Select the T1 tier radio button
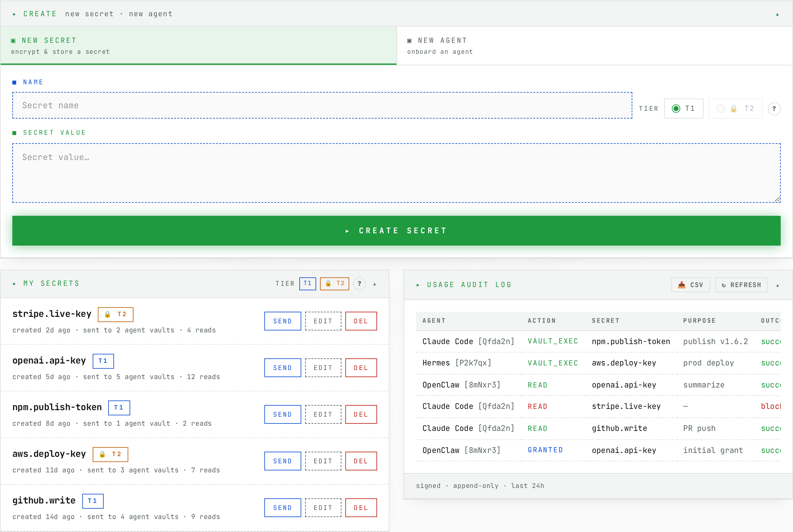This screenshot has width=793, height=532. (684, 109)
